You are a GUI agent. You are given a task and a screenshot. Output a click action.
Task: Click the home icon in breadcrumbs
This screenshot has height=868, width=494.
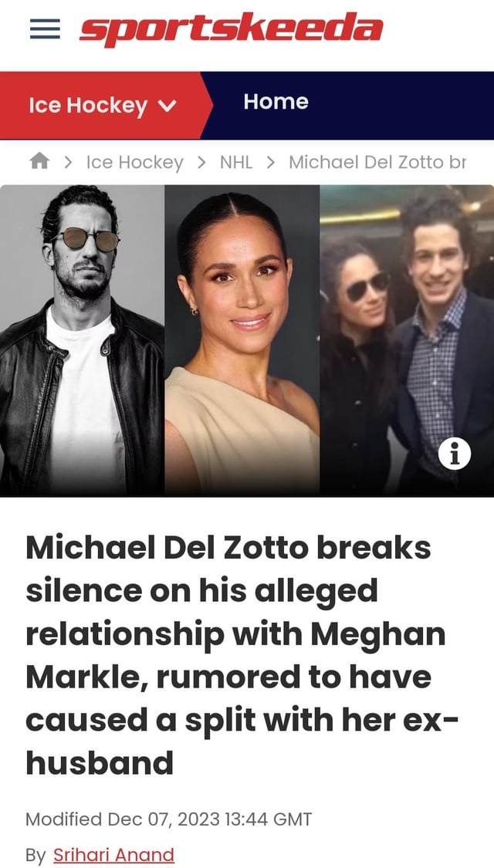pos(39,162)
